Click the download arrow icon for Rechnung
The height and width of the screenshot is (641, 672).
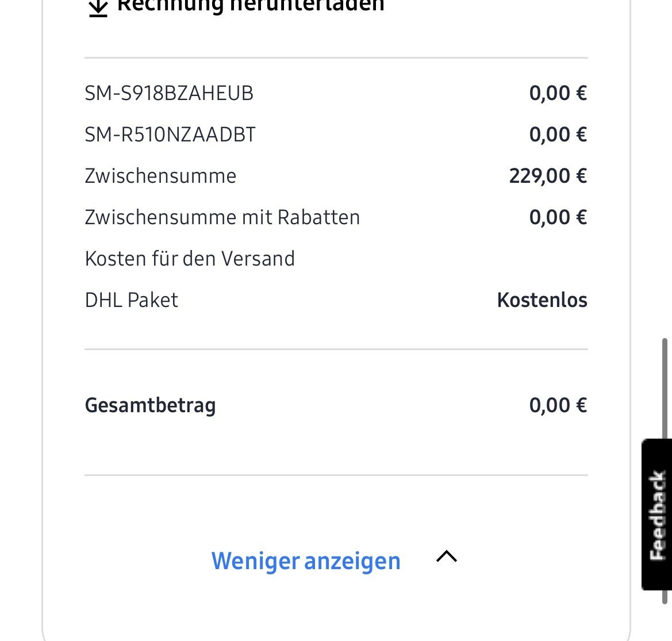[x=98, y=7]
